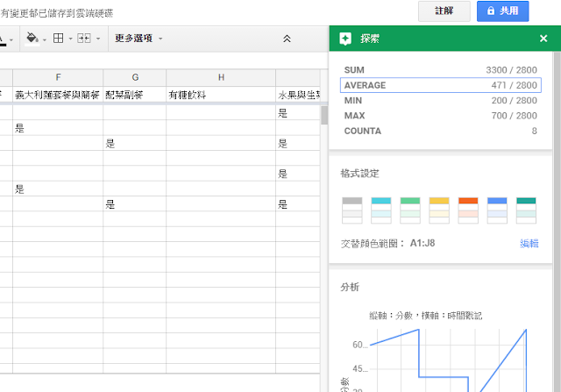Close the Explore side panel
The image size is (561, 392).
click(543, 39)
